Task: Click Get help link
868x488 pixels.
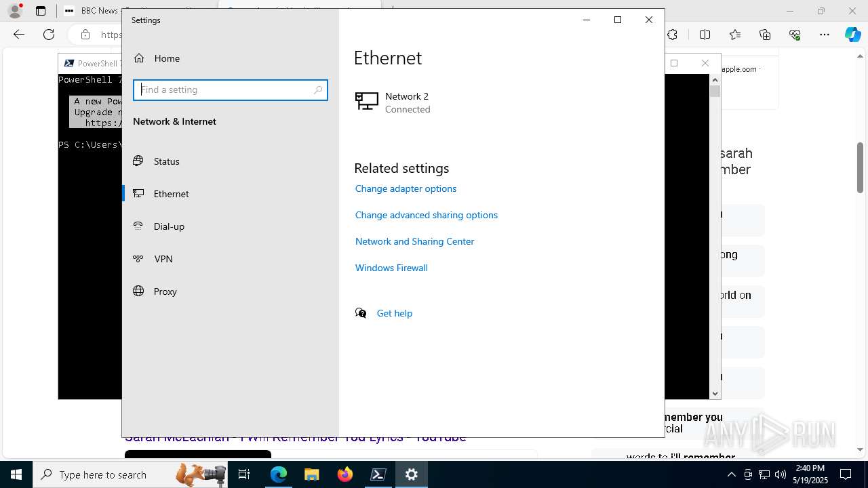Action: [x=395, y=313]
